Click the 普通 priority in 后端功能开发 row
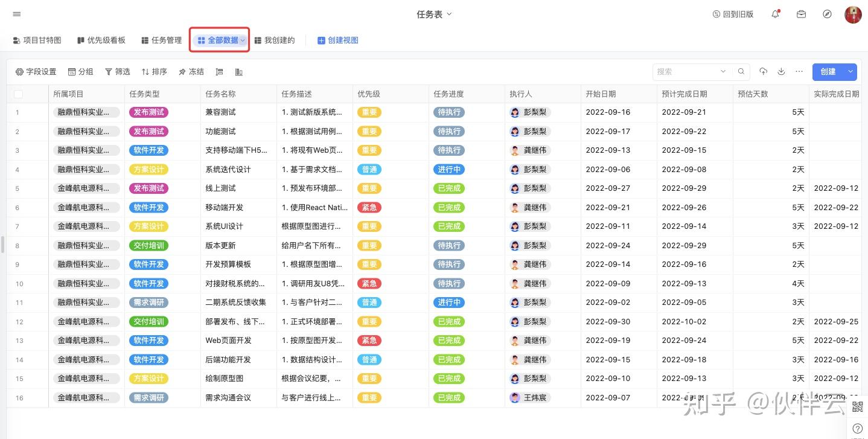The width and height of the screenshot is (868, 439). pos(369,359)
